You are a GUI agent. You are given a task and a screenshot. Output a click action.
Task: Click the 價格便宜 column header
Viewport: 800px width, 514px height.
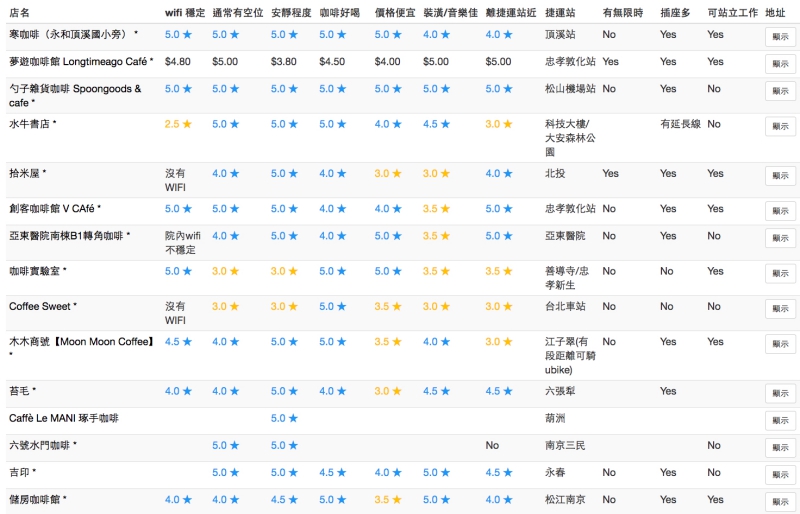395,13
